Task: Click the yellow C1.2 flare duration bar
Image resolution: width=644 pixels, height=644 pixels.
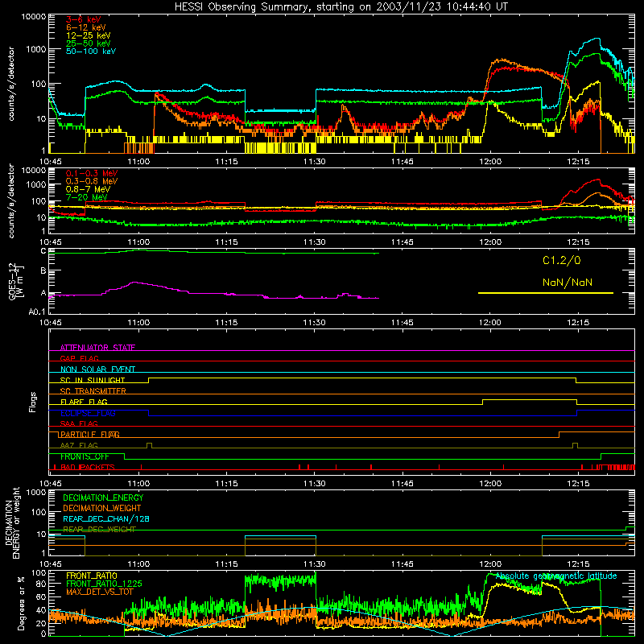Action: [x=546, y=293]
